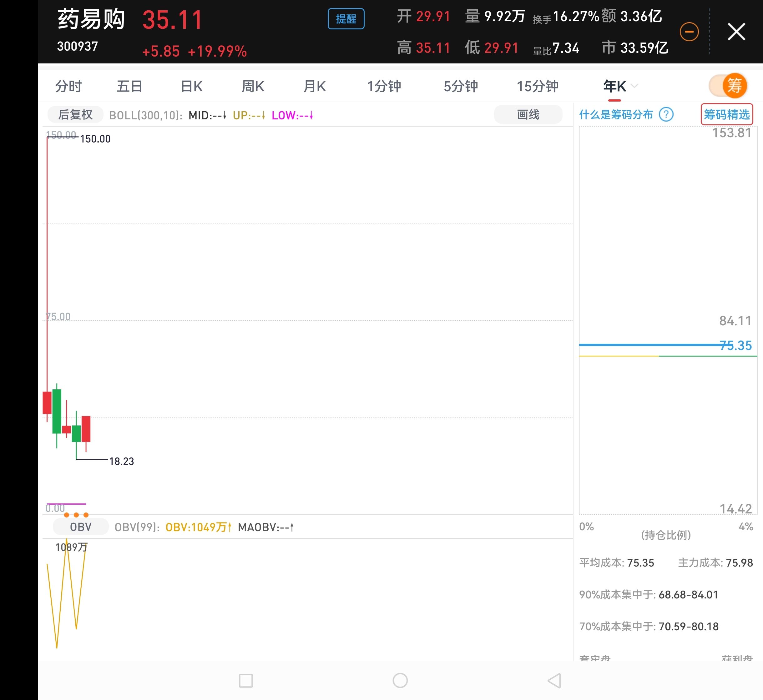Open the 什么是筹码分布 help link
Image resolution: width=763 pixels, height=700 pixels.
[616, 114]
